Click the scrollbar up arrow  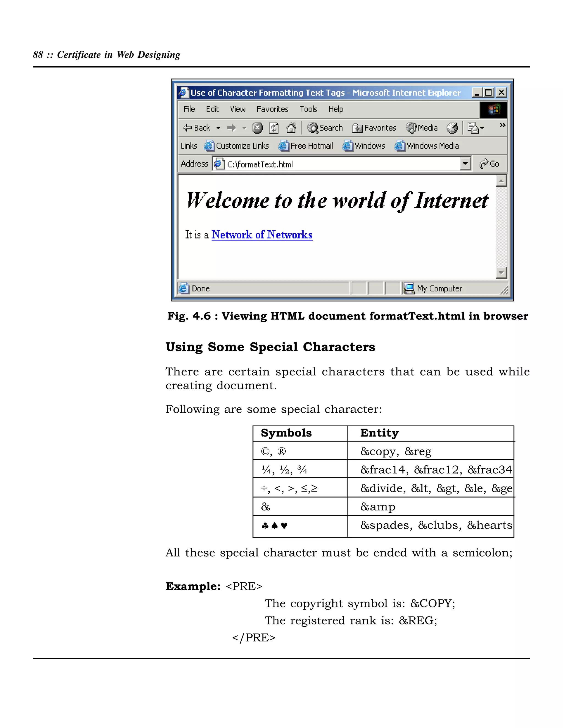tap(501, 181)
